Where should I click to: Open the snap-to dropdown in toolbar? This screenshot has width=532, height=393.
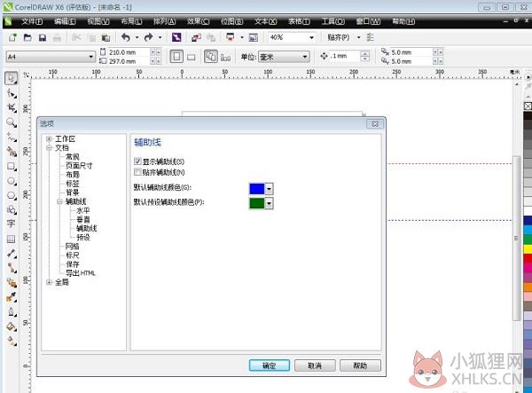pyautogui.click(x=358, y=37)
